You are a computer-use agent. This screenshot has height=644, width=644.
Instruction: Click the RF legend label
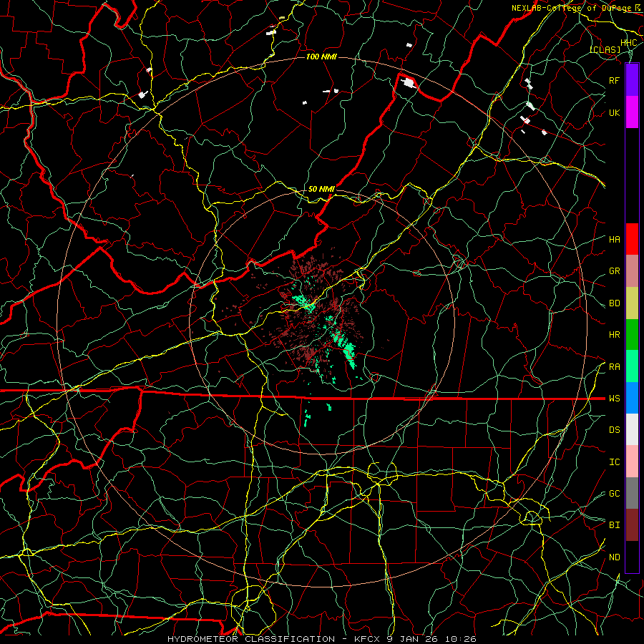614,80
